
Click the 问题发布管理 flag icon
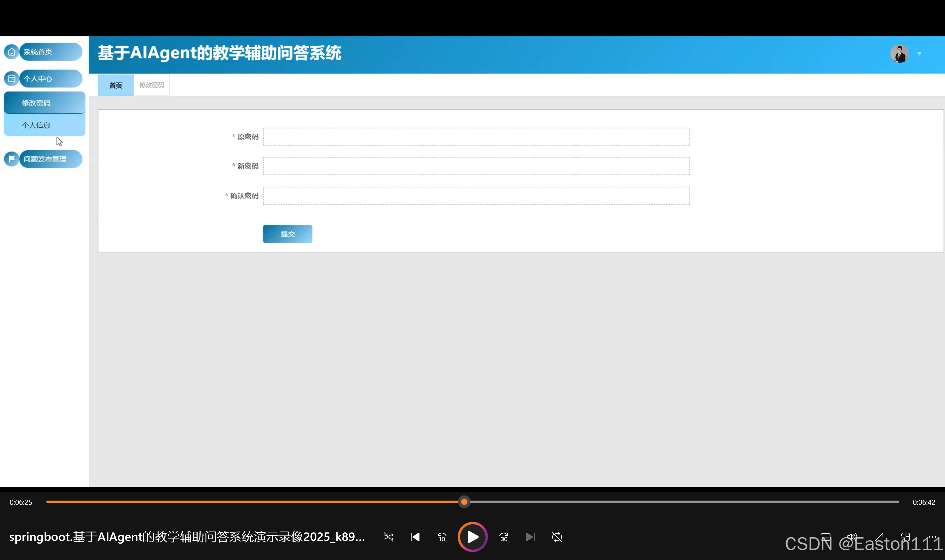11,159
